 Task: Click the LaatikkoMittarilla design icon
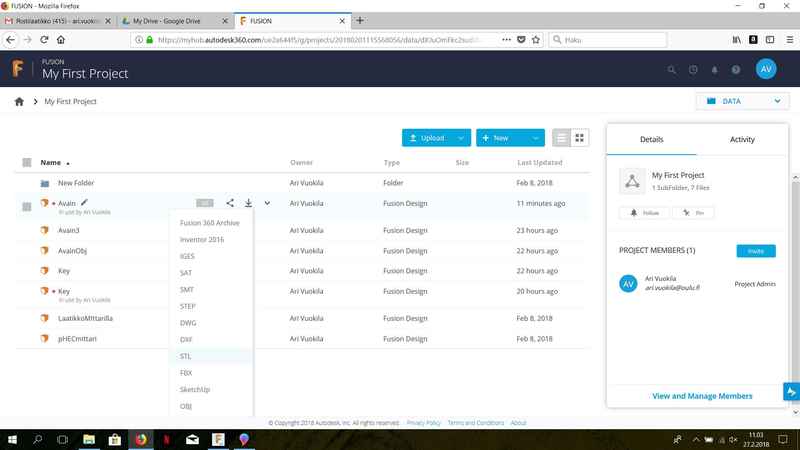tap(45, 318)
